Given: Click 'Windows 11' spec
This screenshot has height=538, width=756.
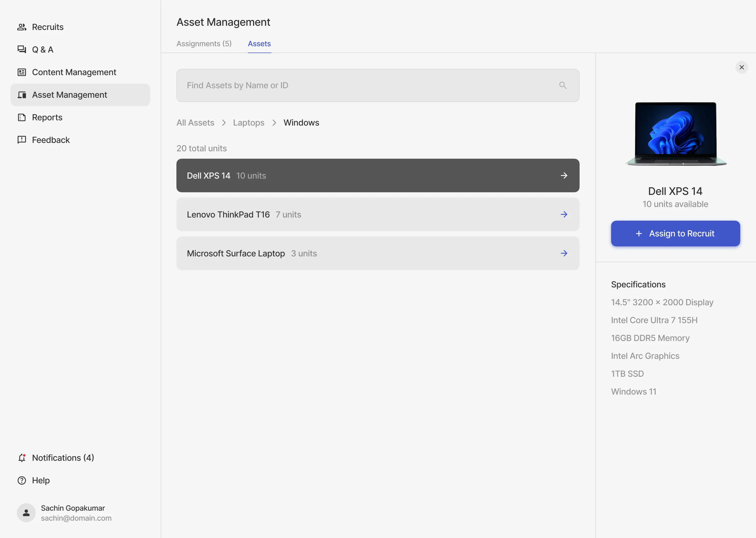Looking at the screenshot, I should (633, 392).
